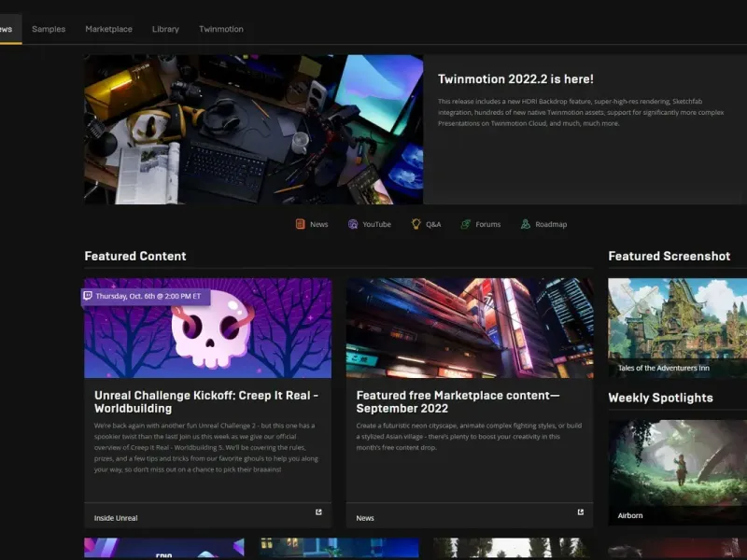
Task: Open the Airborn weekly spotlight image
Action: [x=678, y=472]
